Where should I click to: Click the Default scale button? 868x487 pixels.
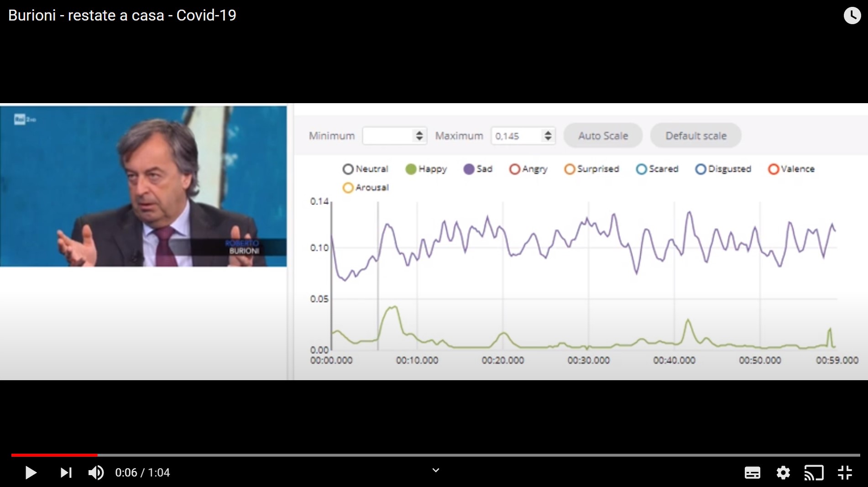point(695,136)
